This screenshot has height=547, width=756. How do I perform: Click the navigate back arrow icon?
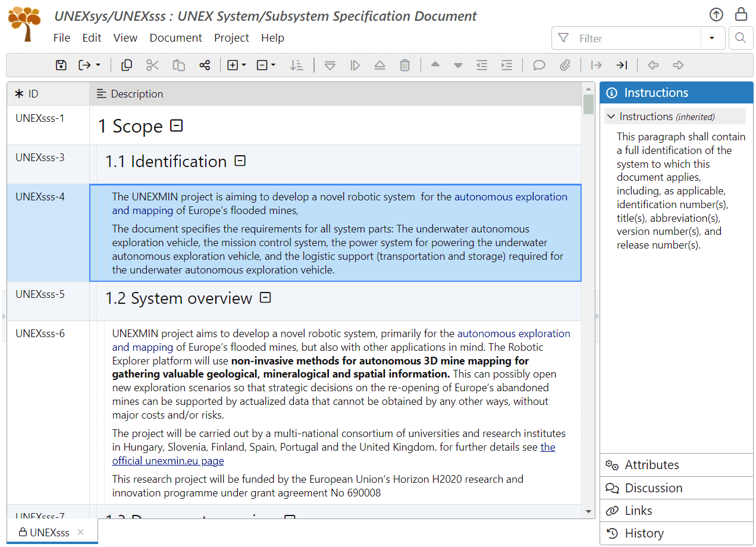653,65
